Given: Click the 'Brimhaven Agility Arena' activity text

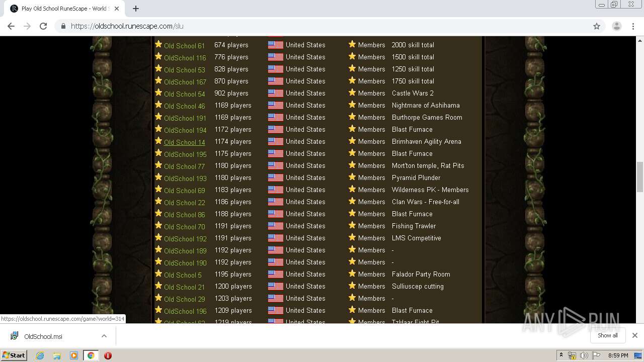Looking at the screenshot, I should pos(427,141).
